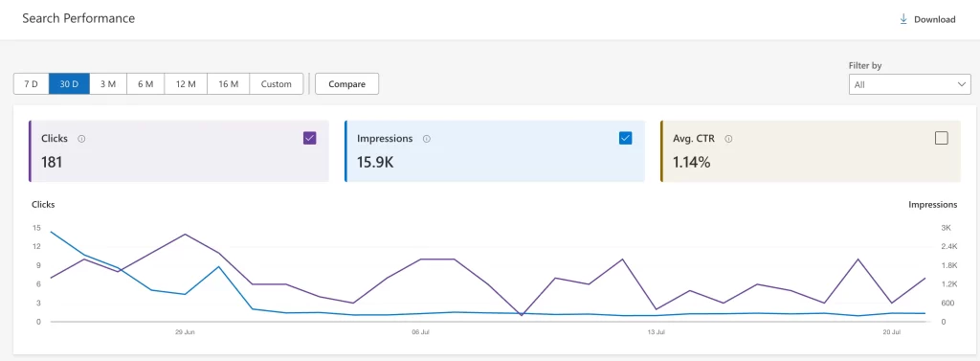
Task: Select the 7 D date range
Action: click(32, 84)
